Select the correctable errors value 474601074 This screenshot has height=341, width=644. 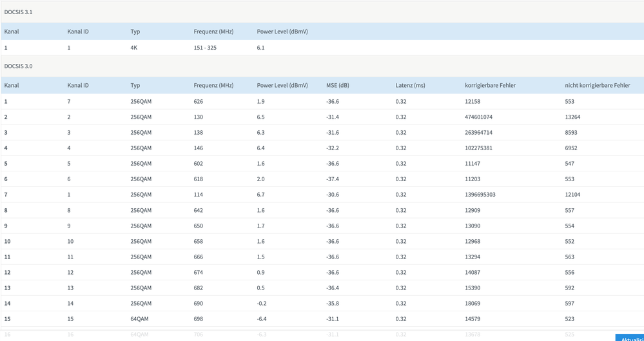tap(478, 117)
